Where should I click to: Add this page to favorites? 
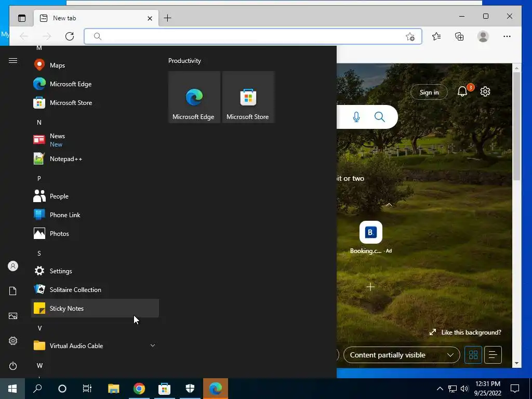coord(410,37)
